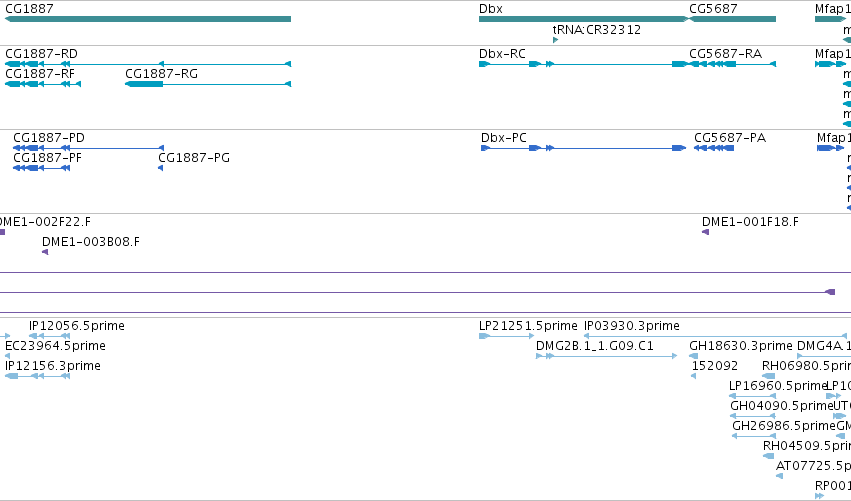Select the Dbx-PC protein feature
851x501 pixels.
[x=583, y=148]
